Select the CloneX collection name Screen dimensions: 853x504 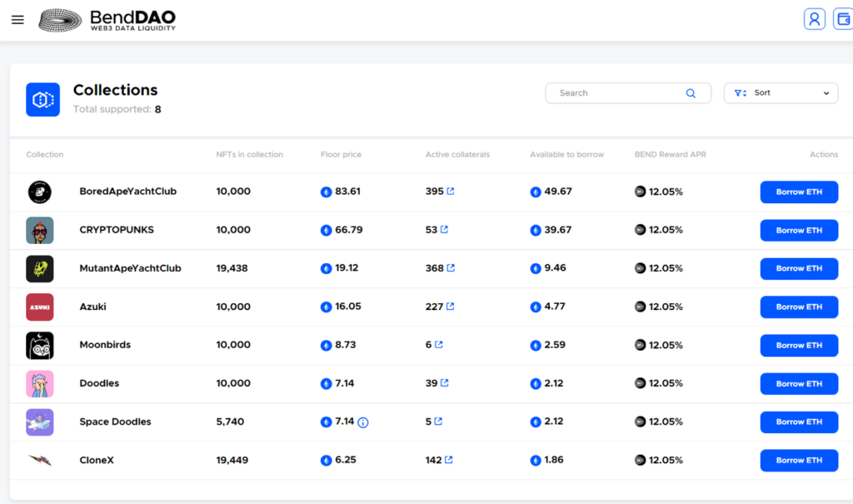97,460
